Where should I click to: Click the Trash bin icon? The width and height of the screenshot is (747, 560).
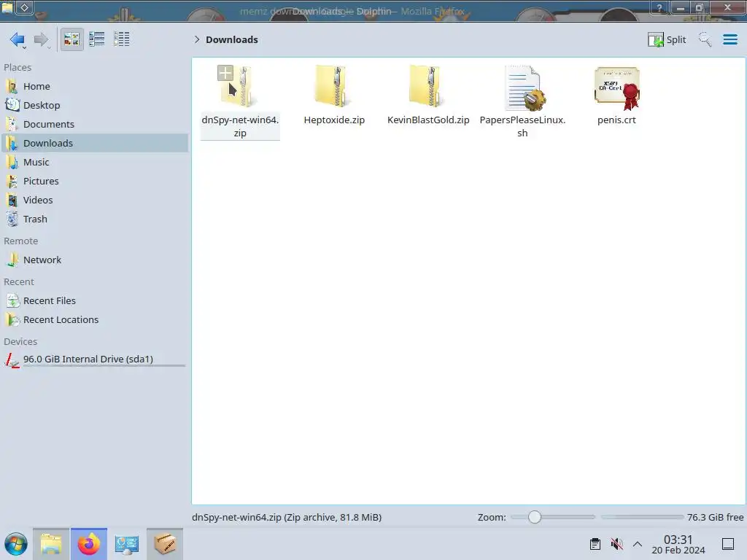point(12,219)
